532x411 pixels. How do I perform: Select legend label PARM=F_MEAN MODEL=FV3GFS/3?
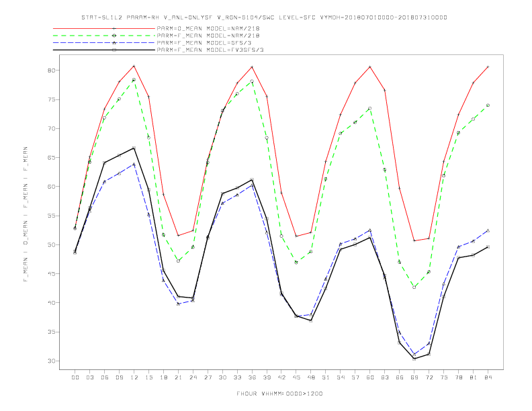(x=210, y=50)
